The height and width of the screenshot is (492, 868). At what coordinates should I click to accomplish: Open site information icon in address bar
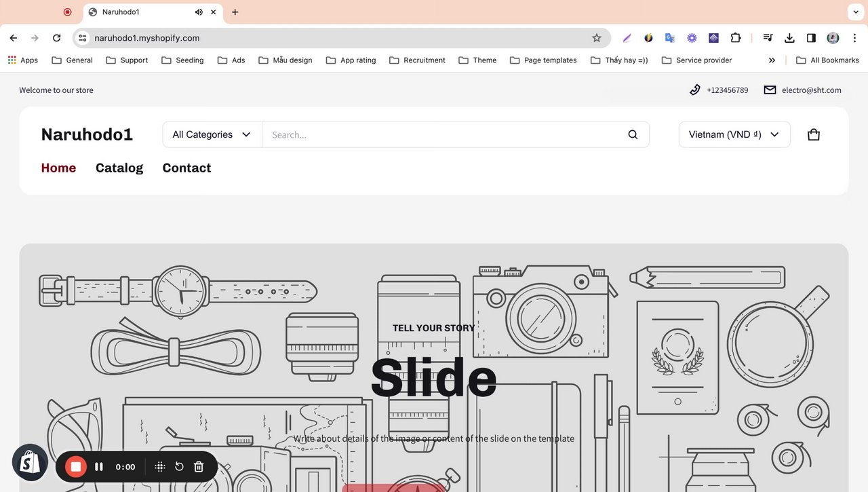pos(83,38)
